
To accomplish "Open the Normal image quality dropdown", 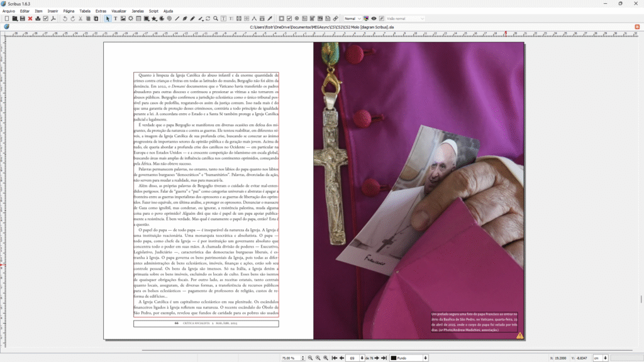I will click(352, 18).
